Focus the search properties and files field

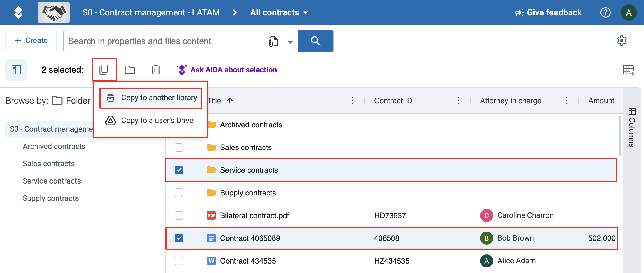coord(165,41)
